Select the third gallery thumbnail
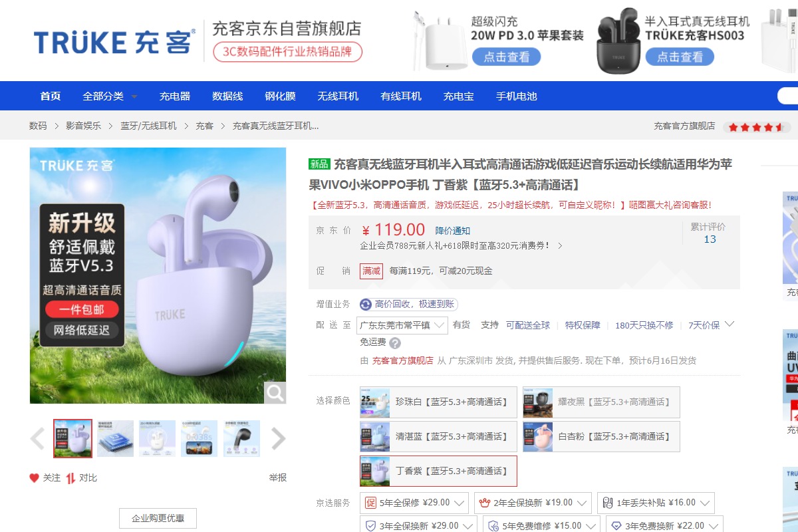The height and width of the screenshot is (532, 798). tap(158, 438)
